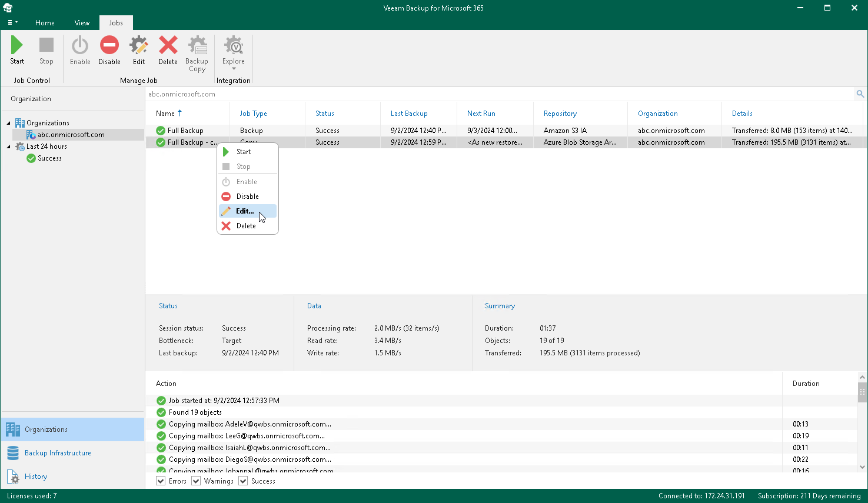Image resolution: width=868 pixels, height=503 pixels.
Task: Choose Edit... in the context menu
Action: coord(248,211)
